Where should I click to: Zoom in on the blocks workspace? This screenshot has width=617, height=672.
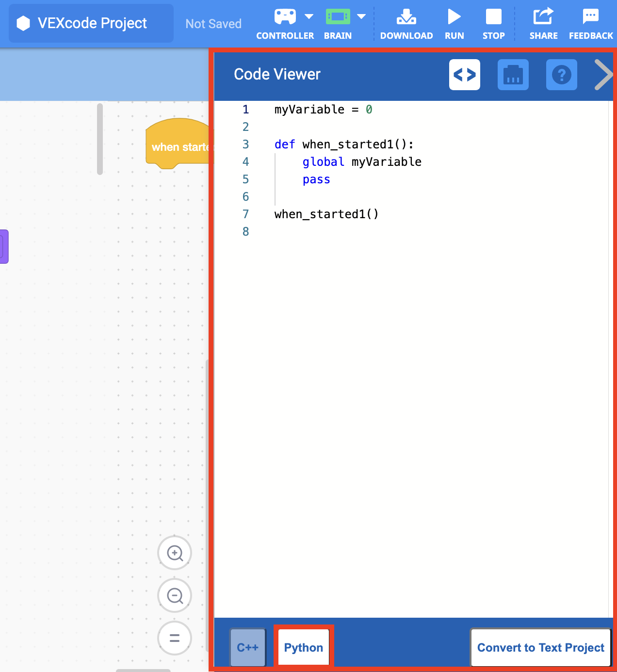pos(175,553)
